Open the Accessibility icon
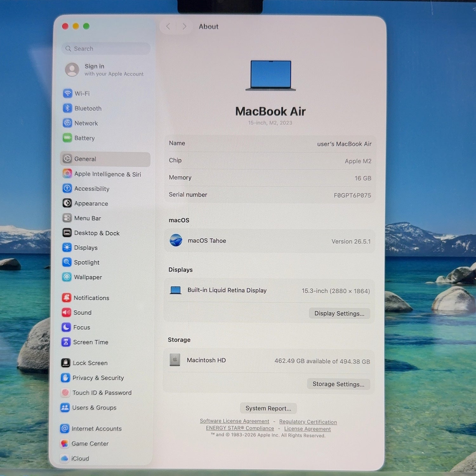476x476 pixels. point(67,188)
